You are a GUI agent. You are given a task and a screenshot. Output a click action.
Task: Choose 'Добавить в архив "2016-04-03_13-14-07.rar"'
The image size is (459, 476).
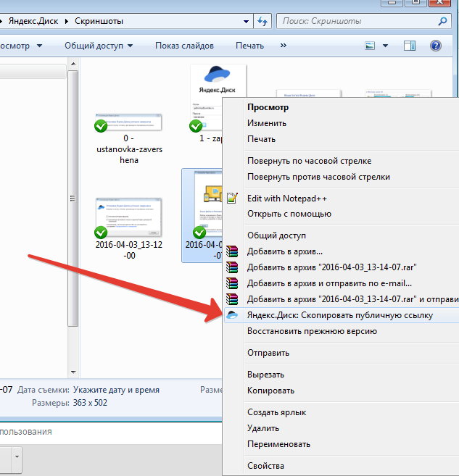pyautogui.click(x=342, y=267)
